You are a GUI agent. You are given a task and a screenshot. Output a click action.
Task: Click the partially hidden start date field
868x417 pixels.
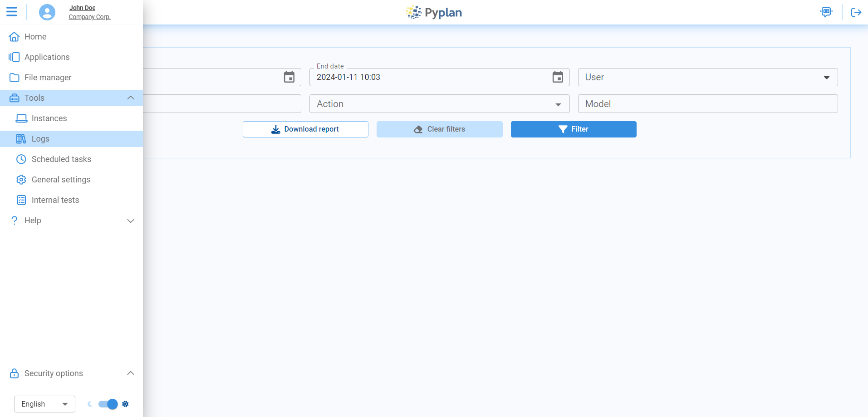point(222,77)
